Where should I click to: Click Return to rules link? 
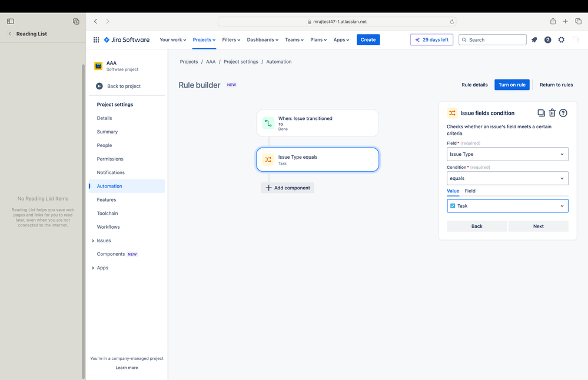(556, 85)
